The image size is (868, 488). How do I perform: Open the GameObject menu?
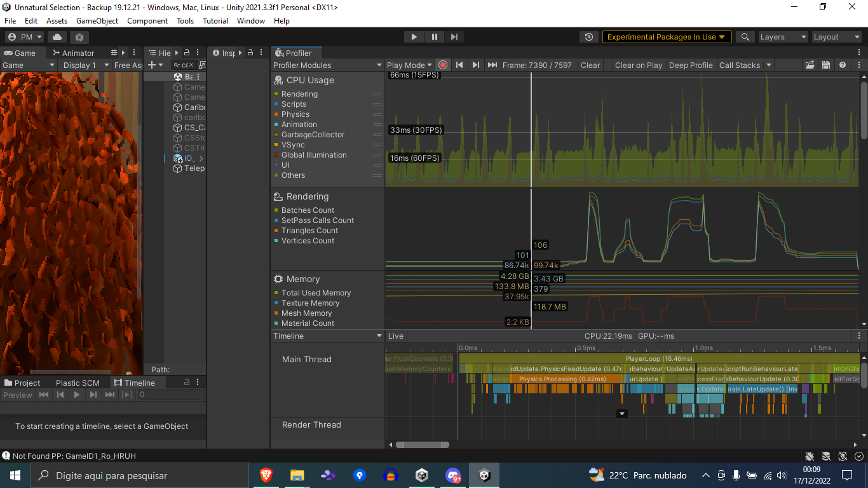[97, 20]
